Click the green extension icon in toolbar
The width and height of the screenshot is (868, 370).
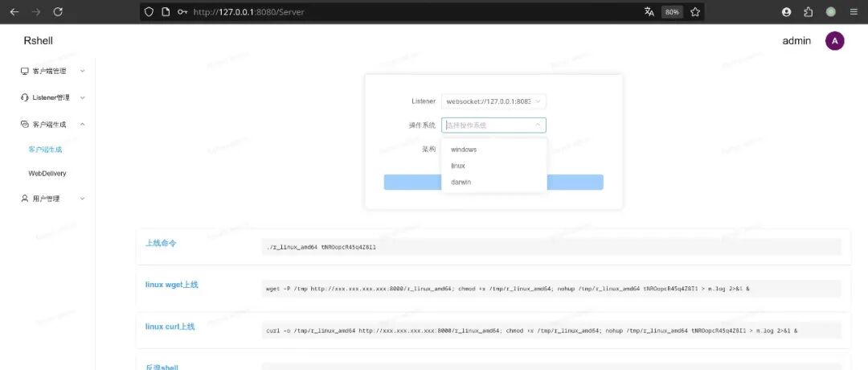point(830,11)
